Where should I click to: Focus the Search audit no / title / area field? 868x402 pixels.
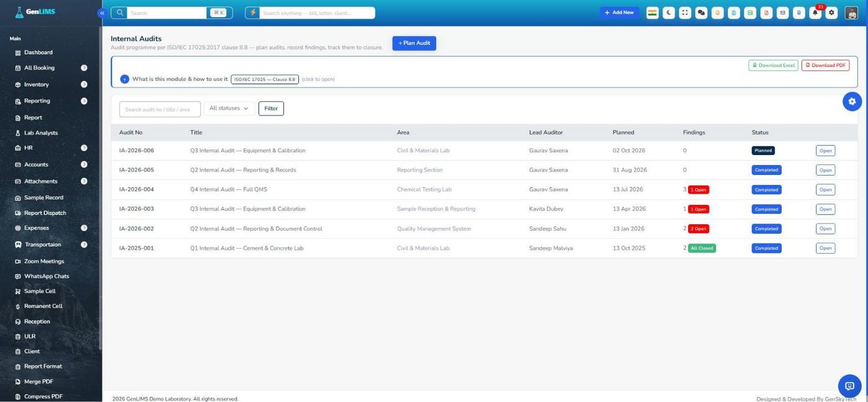[160, 109]
